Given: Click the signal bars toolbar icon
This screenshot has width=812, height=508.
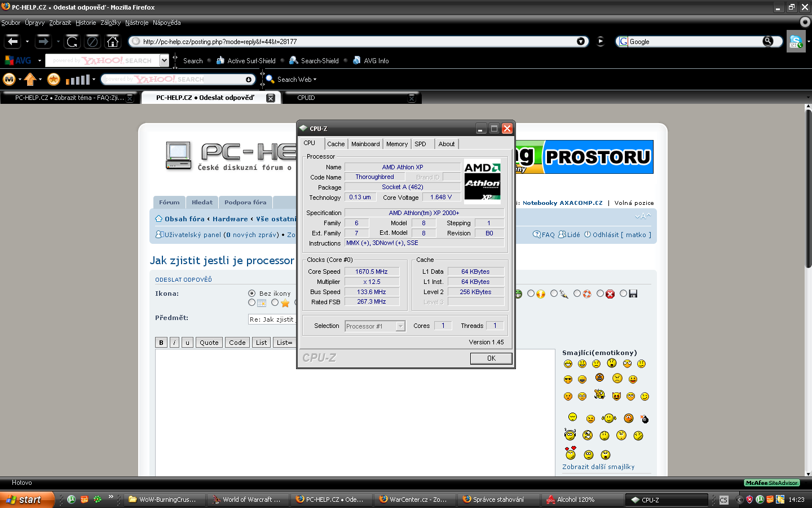Looking at the screenshot, I should click(78, 80).
